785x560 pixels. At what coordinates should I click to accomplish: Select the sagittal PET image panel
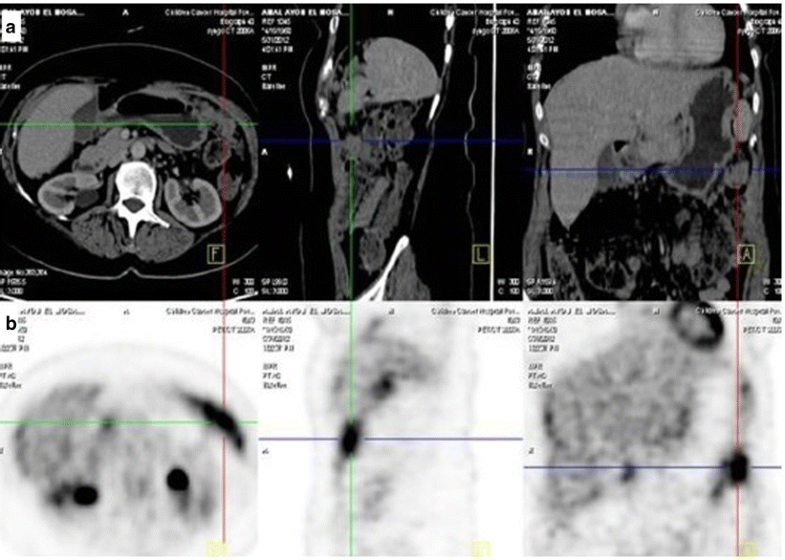pyautogui.click(x=390, y=430)
